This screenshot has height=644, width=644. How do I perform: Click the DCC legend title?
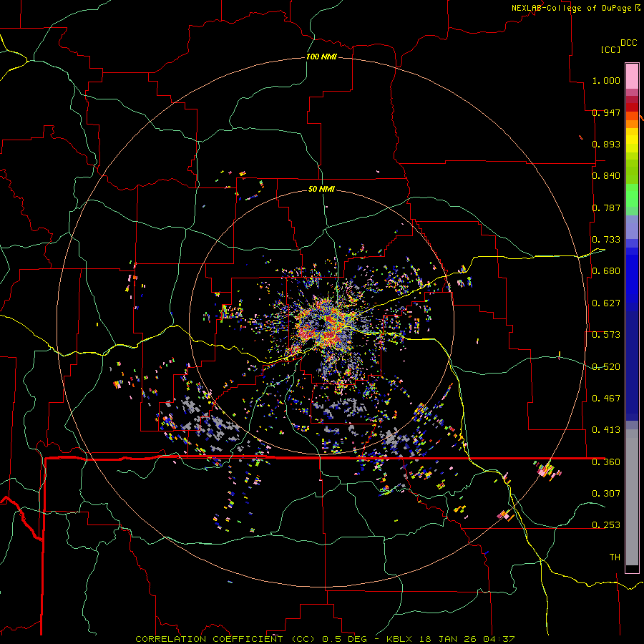629,43
